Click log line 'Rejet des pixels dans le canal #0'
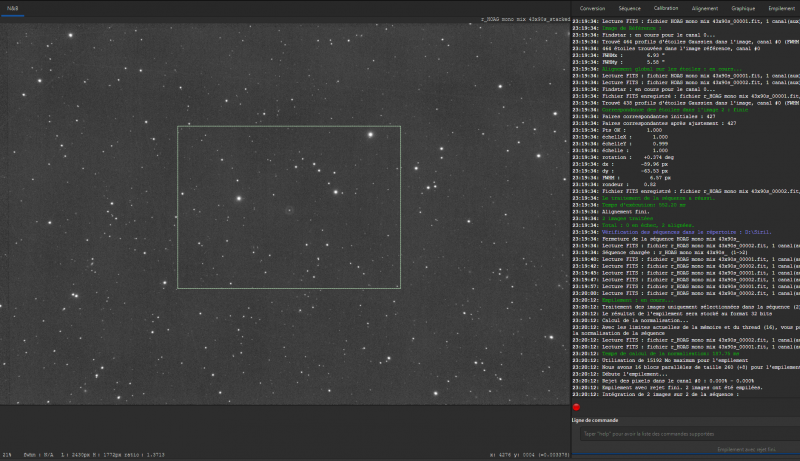Screen dimensions: 800x461 [678, 381]
